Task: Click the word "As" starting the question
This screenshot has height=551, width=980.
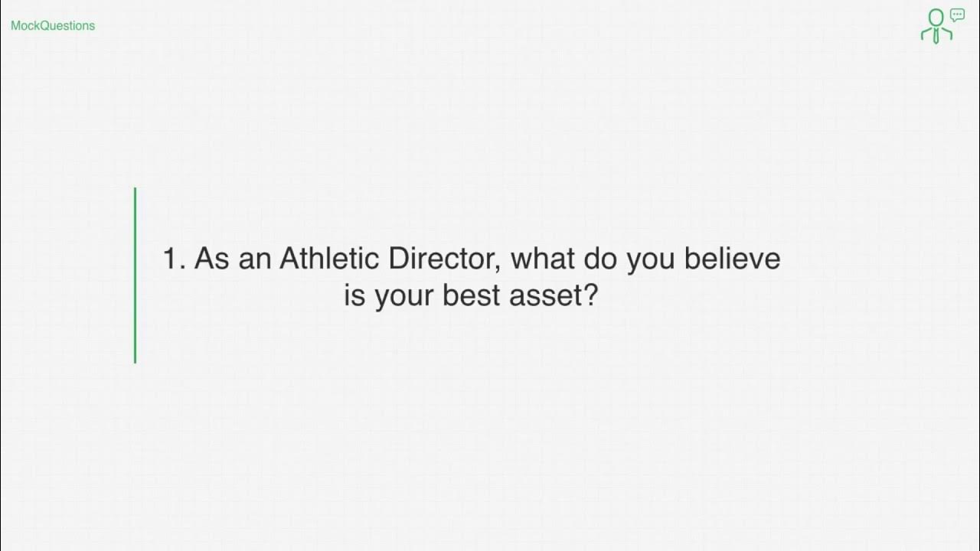Action: [212, 259]
